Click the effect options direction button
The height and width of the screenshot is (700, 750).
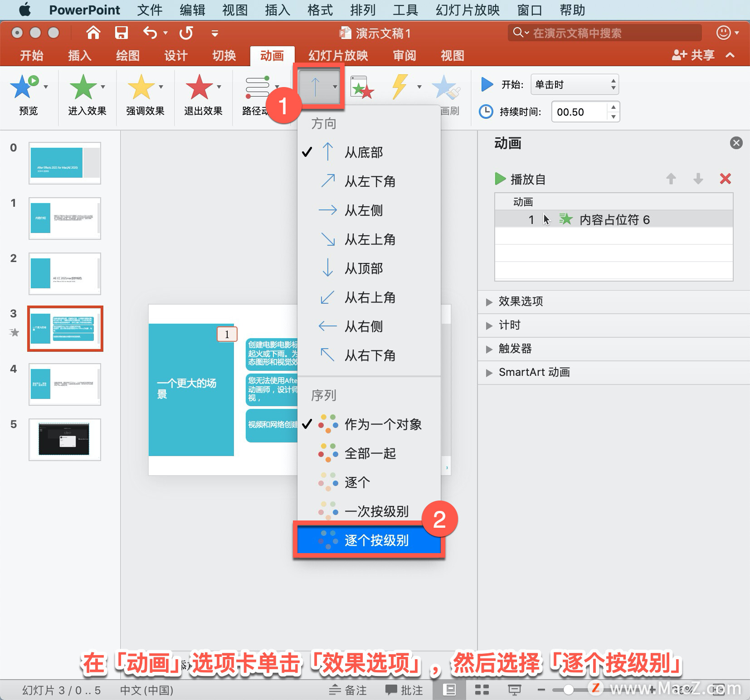(x=320, y=87)
